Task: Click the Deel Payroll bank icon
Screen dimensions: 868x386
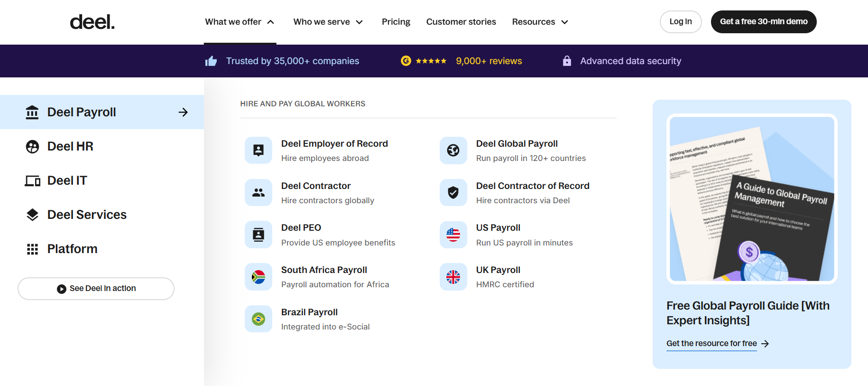Action: tap(32, 112)
